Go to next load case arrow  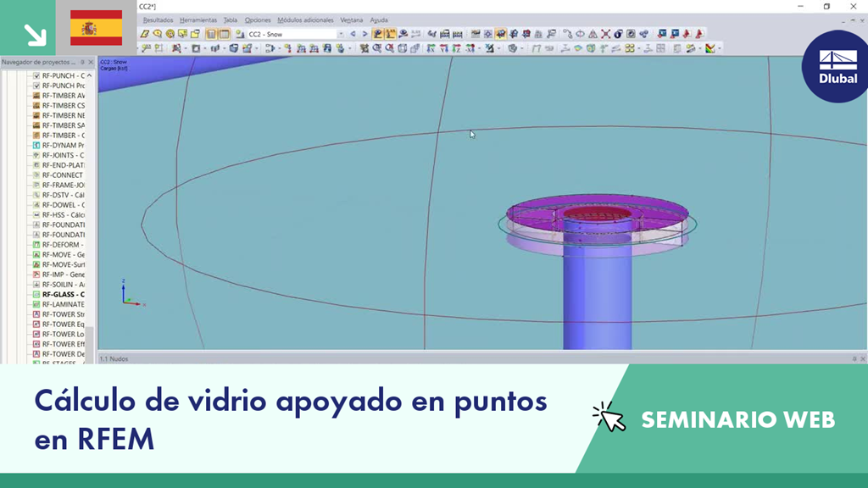point(364,34)
